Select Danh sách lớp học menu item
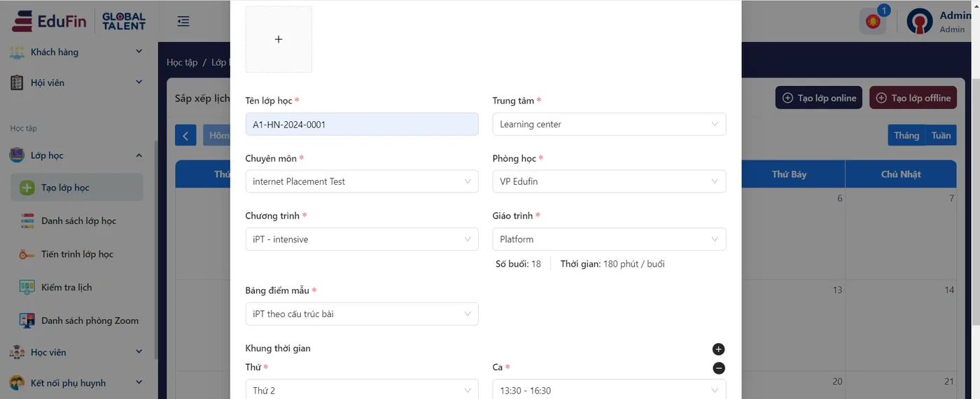Viewport: 980px width, 399px height. pos(77,221)
